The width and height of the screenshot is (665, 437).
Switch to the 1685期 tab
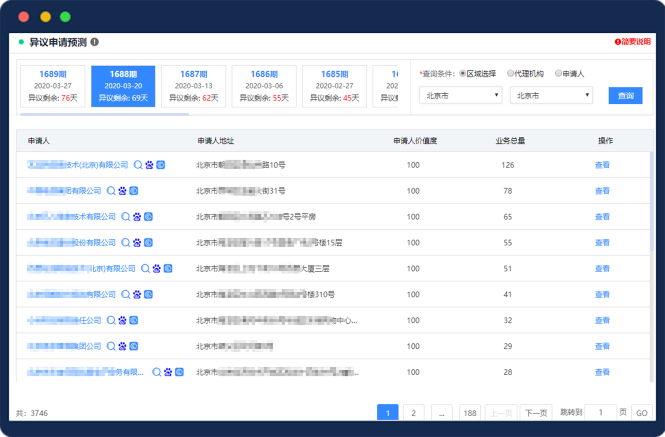coord(334,86)
